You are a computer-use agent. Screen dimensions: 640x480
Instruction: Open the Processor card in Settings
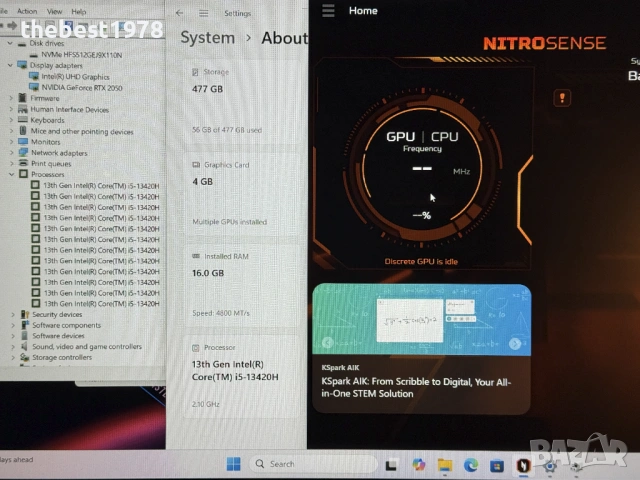[x=242, y=376]
